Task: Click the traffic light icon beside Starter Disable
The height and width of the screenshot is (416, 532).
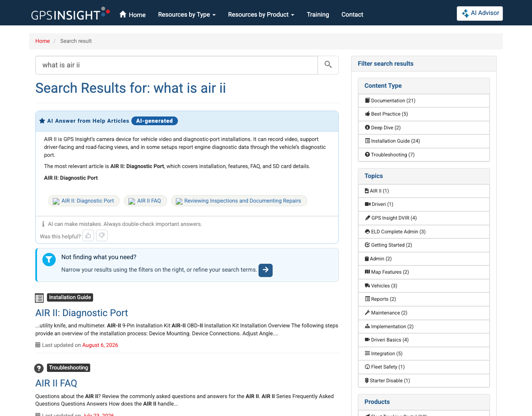Action: (x=367, y=381)
